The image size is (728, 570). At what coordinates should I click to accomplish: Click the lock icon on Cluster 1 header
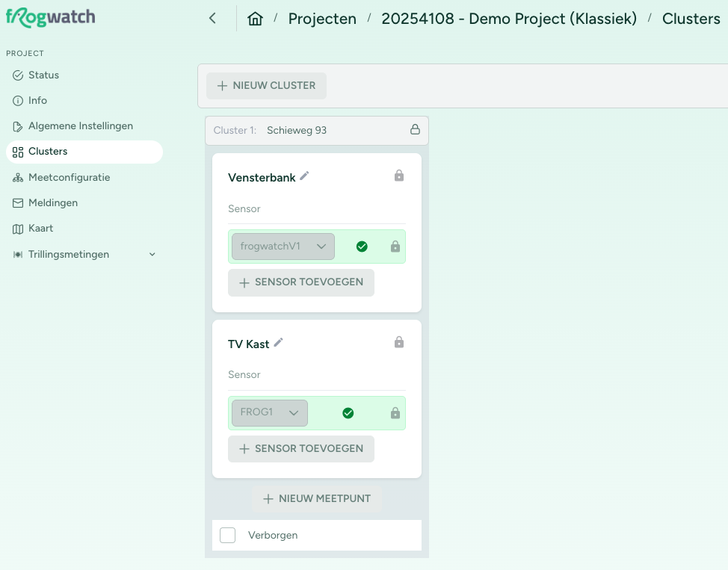tap(415, 129)
